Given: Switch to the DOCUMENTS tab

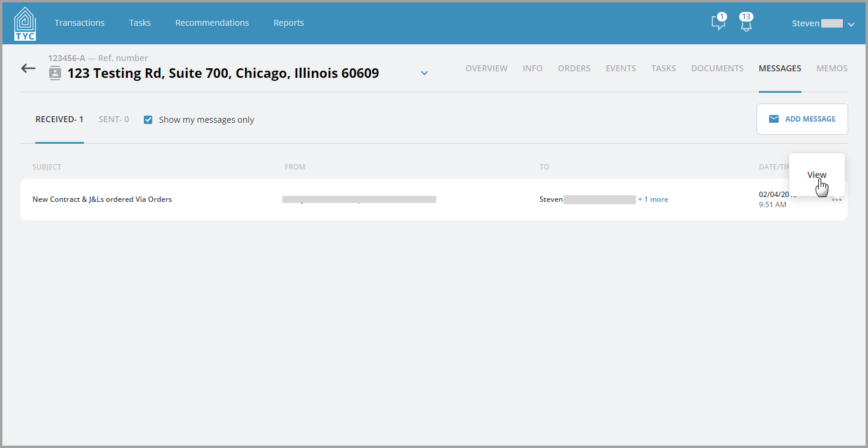Looking at the screenshot, I should 717,68.
